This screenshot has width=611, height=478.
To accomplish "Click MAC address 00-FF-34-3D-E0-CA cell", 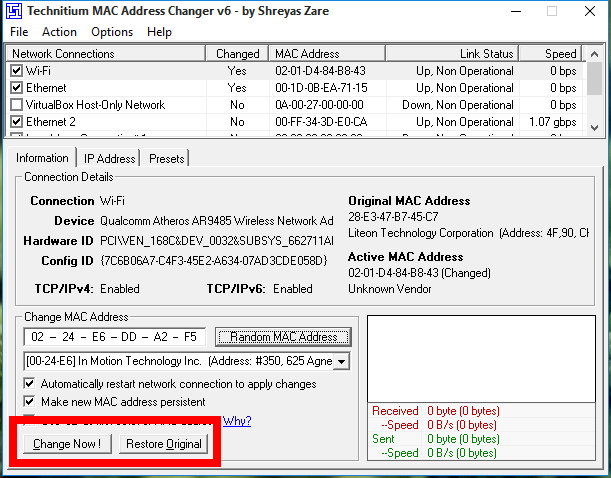I will [x=321, y=122].
